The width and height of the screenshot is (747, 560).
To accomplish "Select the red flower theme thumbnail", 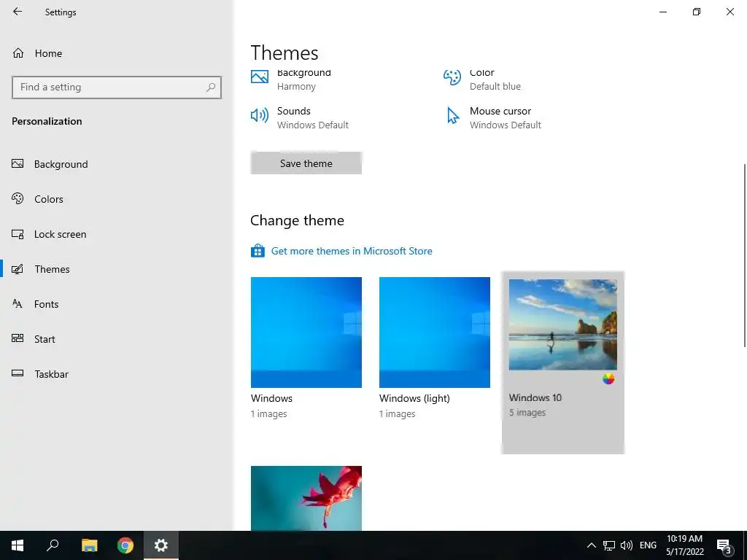I will tap(306, 498).
